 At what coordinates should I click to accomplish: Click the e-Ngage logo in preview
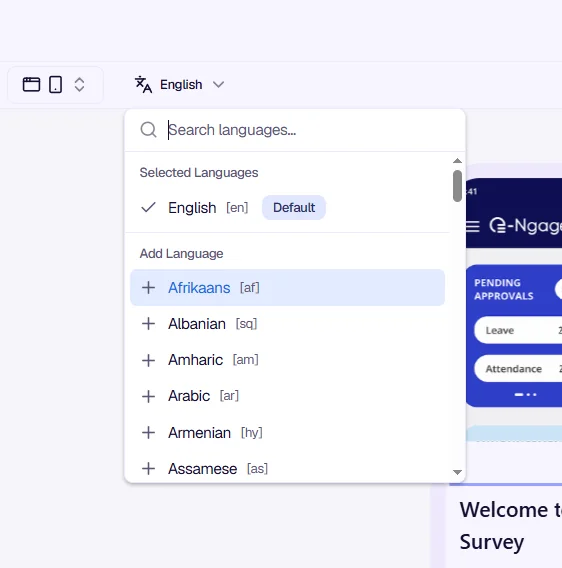pos(525,225)
